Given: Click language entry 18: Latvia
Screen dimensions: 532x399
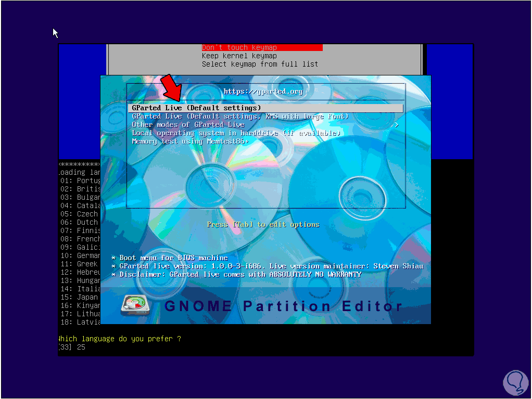Looking at the screenshot, I should [x=80, y=322].
